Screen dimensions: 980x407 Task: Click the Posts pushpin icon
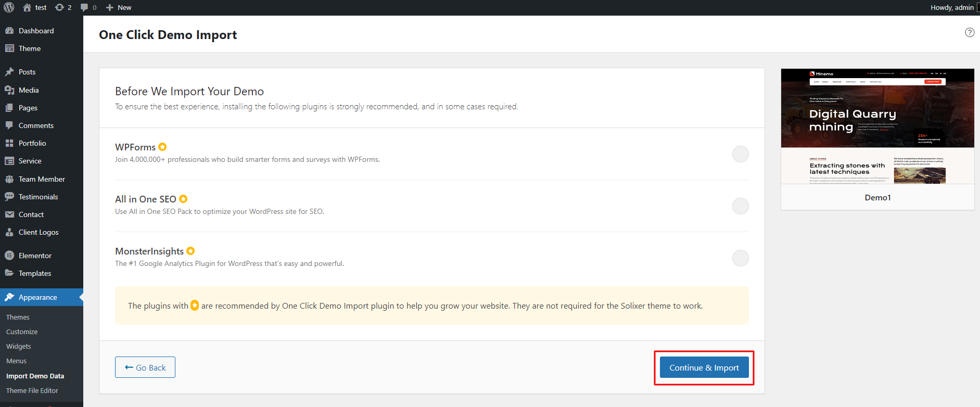click(9, 72)
